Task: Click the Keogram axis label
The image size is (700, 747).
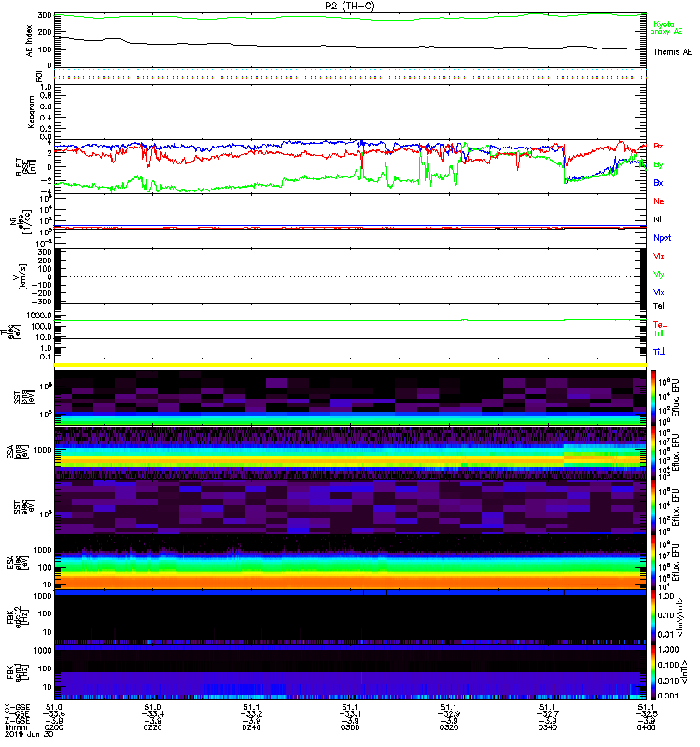Action: tap(31, 111)
